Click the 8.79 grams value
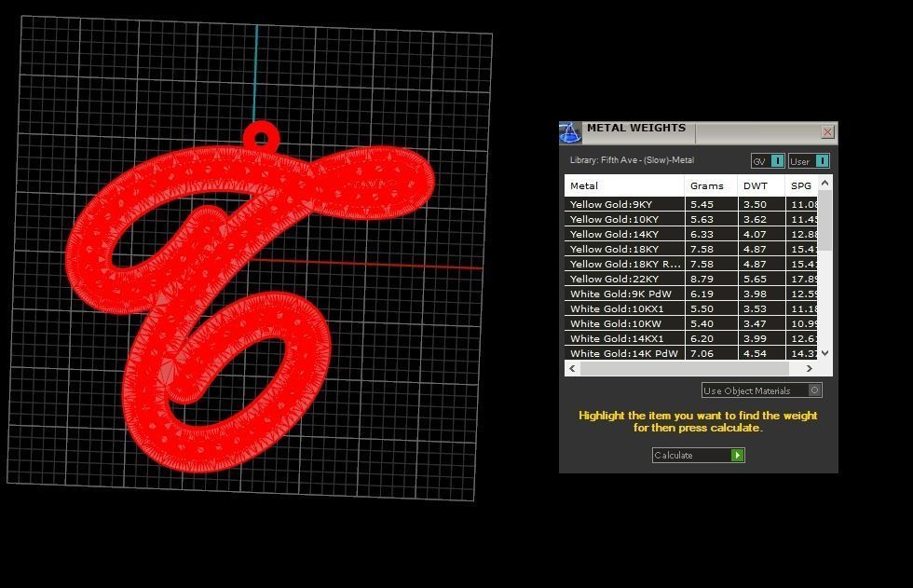913x588 pixels. (x=702, y=279)
